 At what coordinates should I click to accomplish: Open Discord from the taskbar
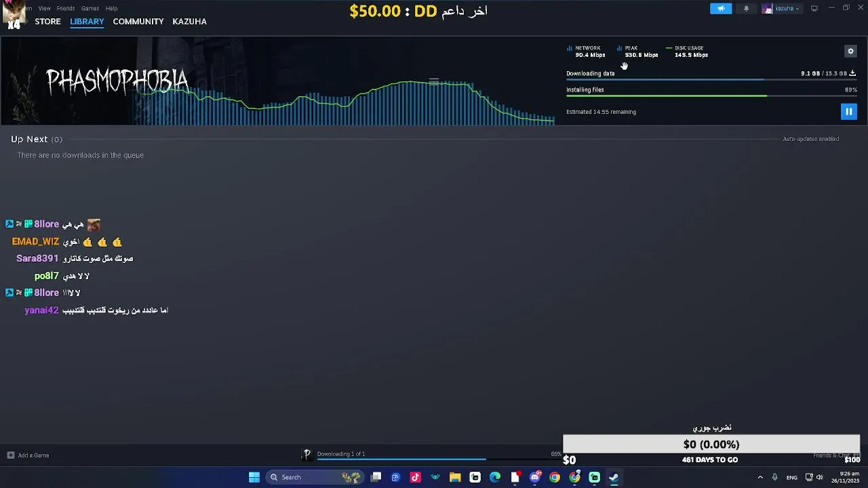[x=535, y=477]
